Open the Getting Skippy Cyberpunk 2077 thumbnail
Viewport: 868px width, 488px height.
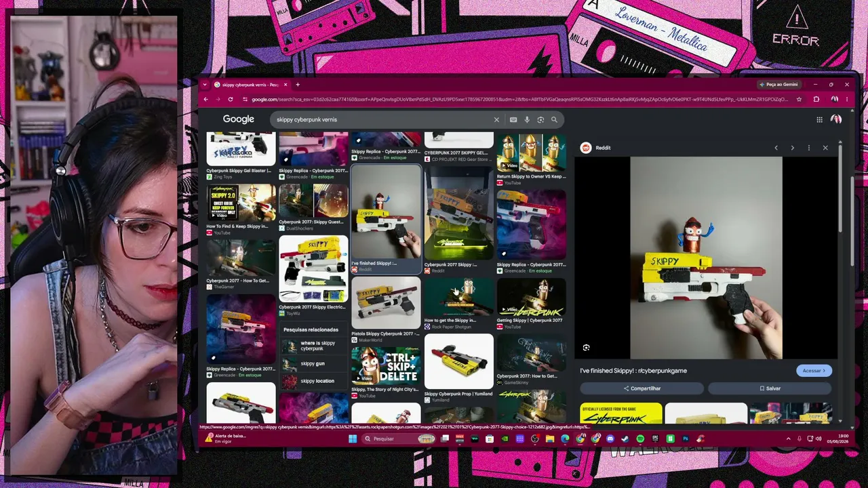[x=532, y=296]
